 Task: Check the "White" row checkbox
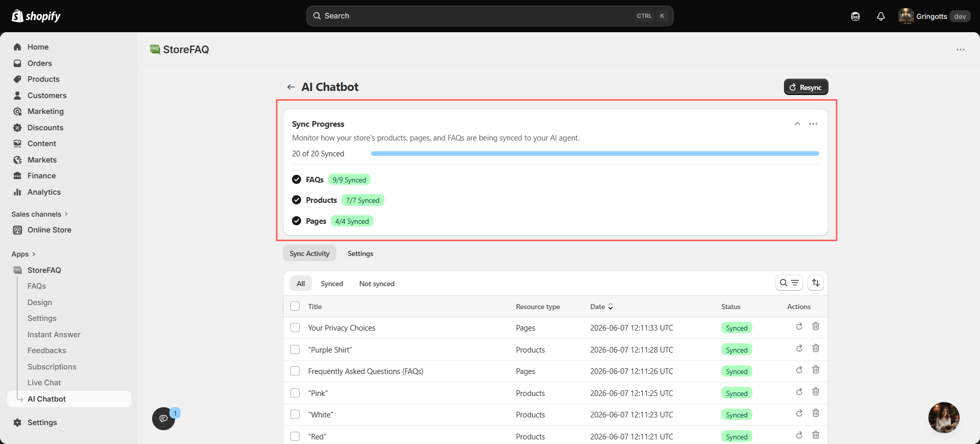[295, 414]
